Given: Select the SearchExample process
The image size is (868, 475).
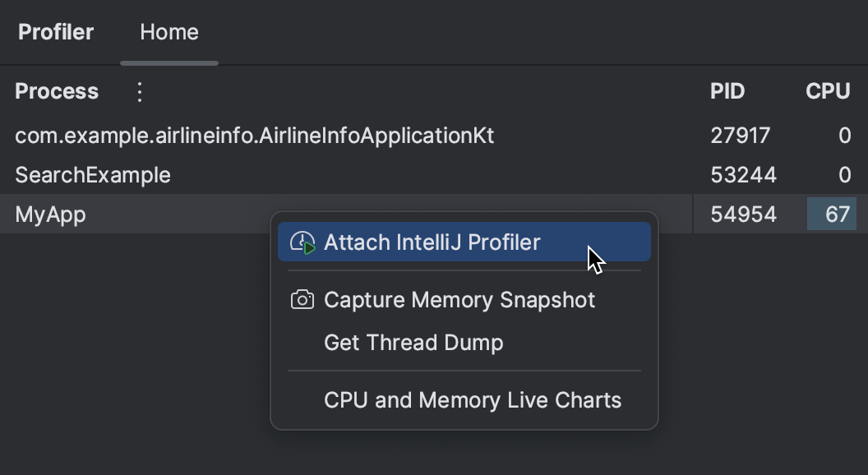Looking at the screenshot, I should [x=93, y=174].
